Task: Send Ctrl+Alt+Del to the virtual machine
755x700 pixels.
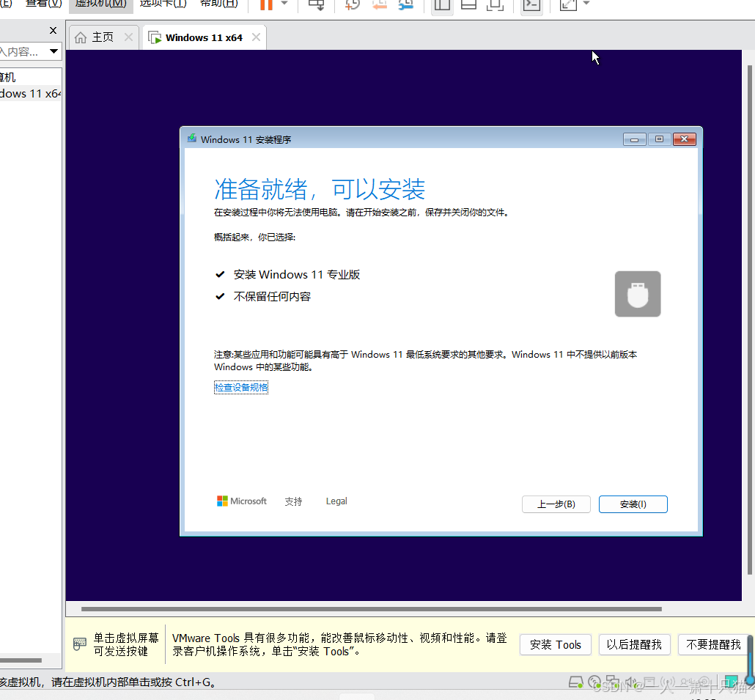Action: click(317, 4)
